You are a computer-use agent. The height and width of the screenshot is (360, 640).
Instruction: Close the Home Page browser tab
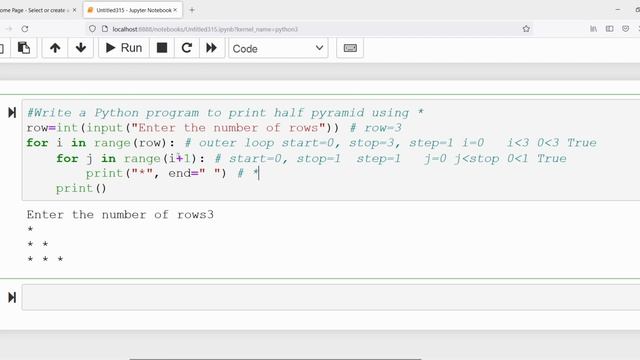click(74, 10)
